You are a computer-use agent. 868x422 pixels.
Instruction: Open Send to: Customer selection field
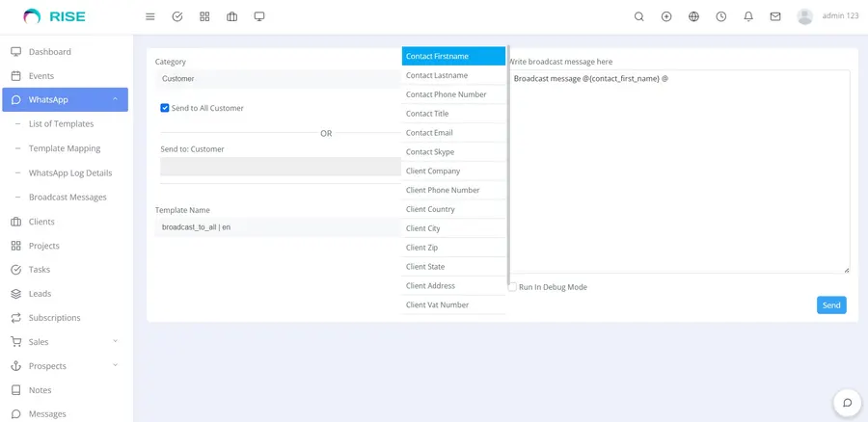pyautogui.click(x=282, y=167)
